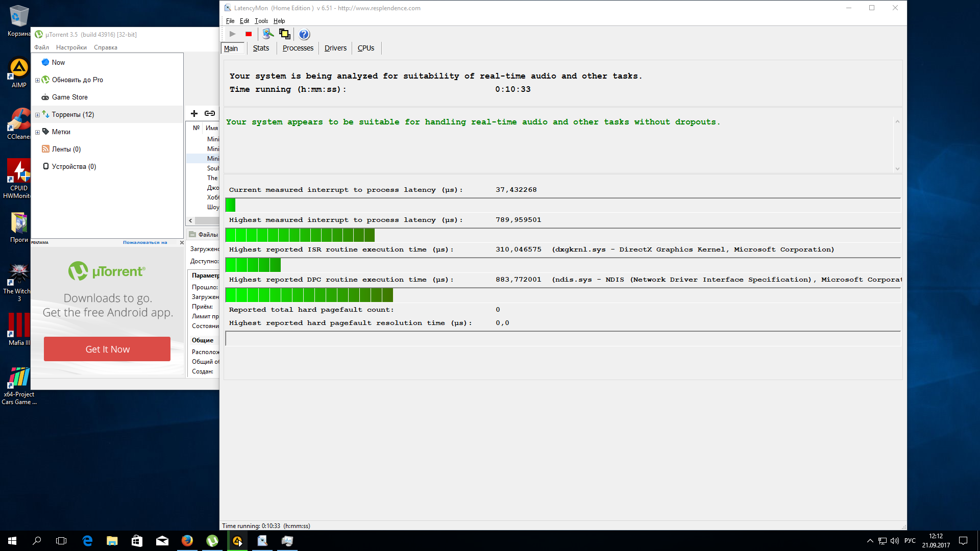
Task: Click the stacked windows toolbar icon
Action: click(285, 34)
